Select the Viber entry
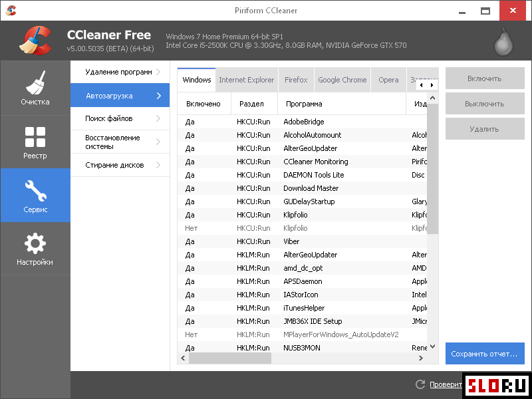Image resolution: width=532 pixels, height=399 pixels. click(303, 241)
